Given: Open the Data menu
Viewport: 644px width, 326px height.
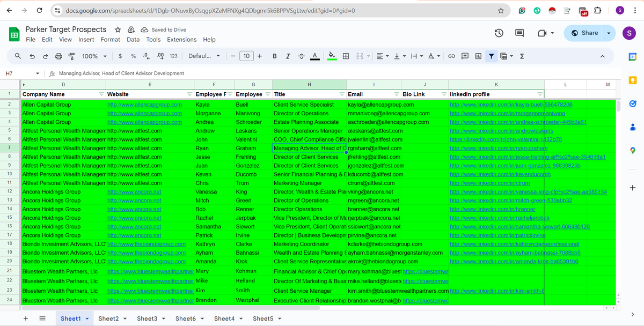Looking at the screenshot, I should pos(133,40).
